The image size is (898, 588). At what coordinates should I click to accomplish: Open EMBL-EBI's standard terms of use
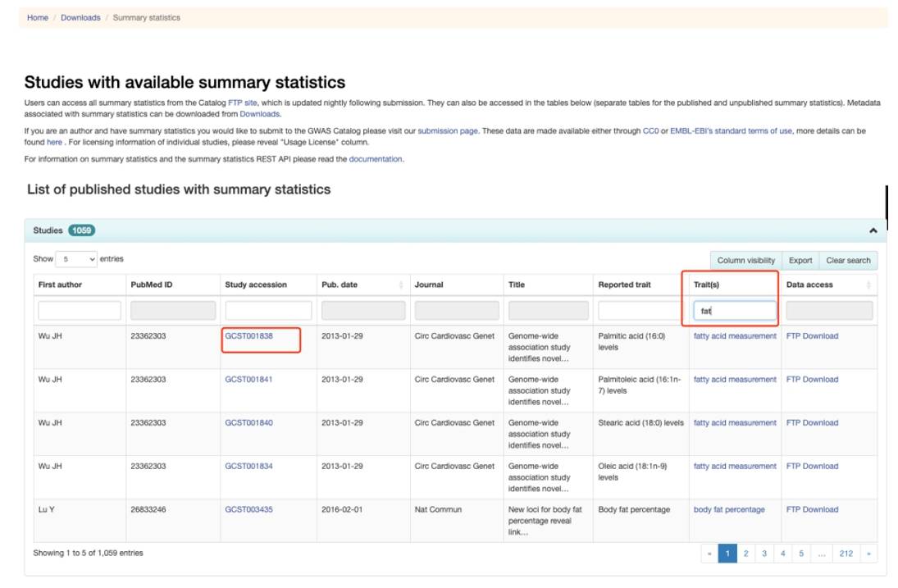pos(731,131)
